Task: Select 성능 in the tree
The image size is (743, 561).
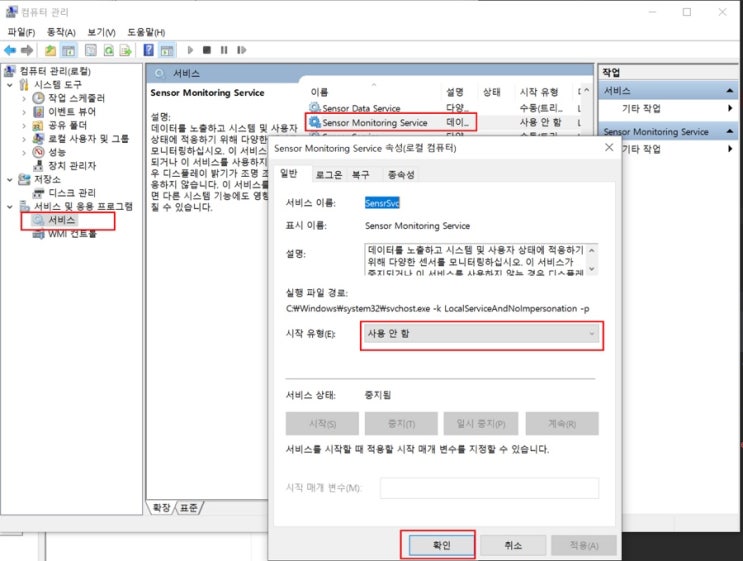Action: 57,152
